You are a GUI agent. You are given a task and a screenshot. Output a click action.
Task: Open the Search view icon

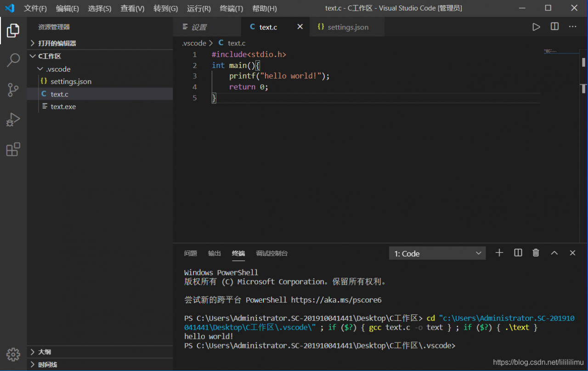[x=13, y=60]
